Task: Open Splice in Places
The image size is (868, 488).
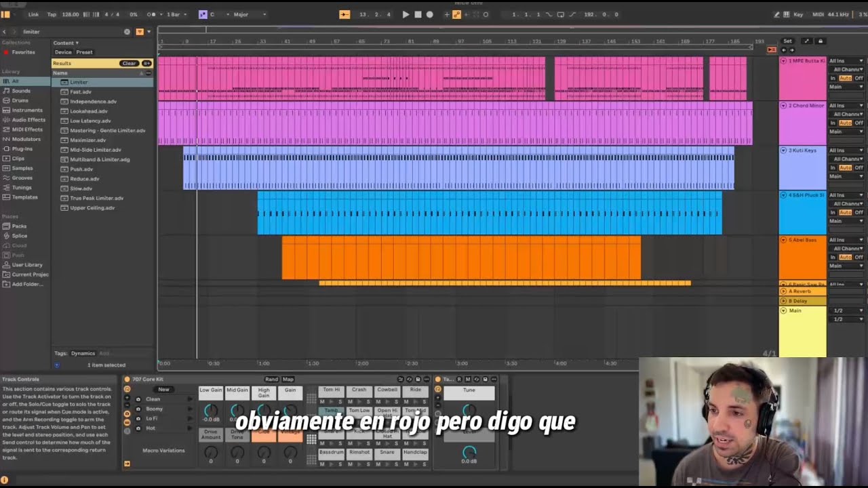Action: (20, 236)
